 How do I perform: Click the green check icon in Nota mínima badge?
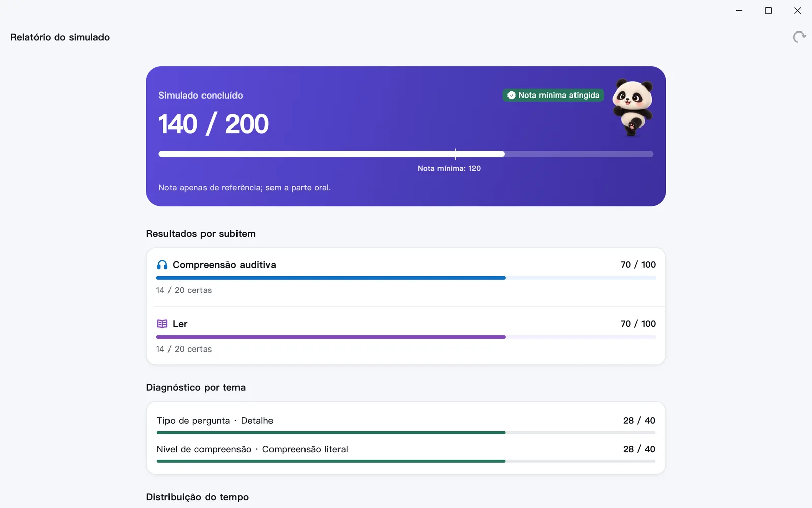coord(511,95)
